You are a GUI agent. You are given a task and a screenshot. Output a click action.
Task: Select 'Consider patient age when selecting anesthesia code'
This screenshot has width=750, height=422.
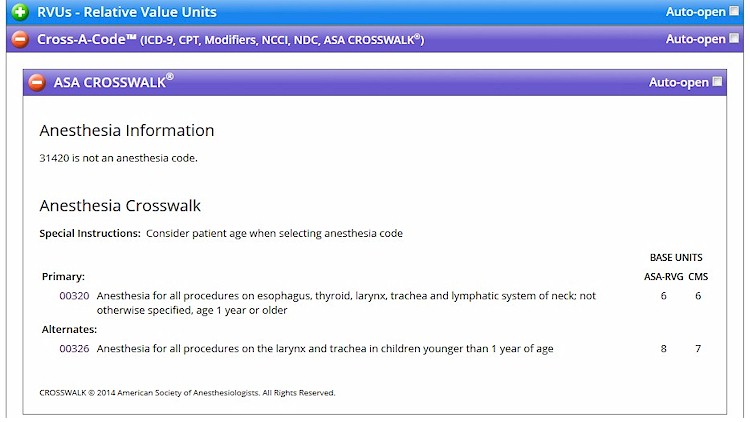(274, 233)
